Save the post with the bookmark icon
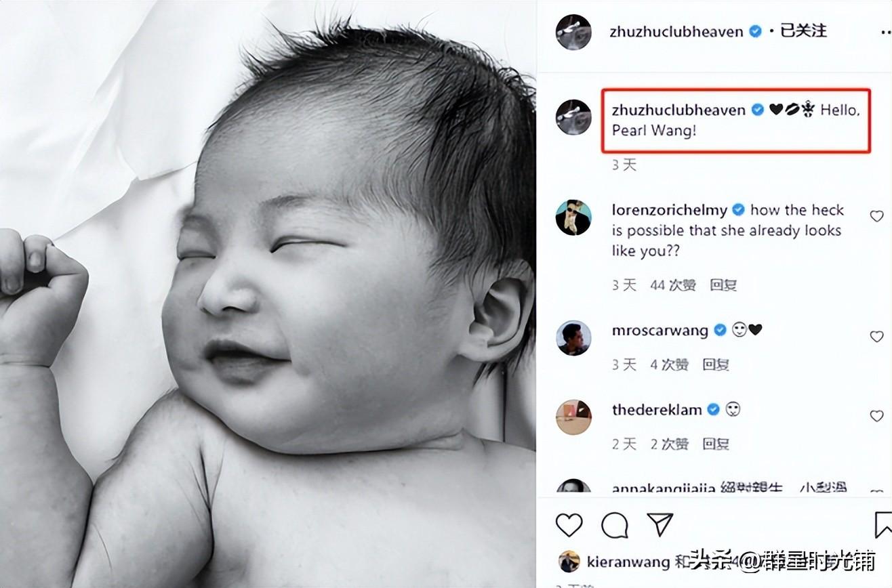892x588 pixels. [883, 525]
